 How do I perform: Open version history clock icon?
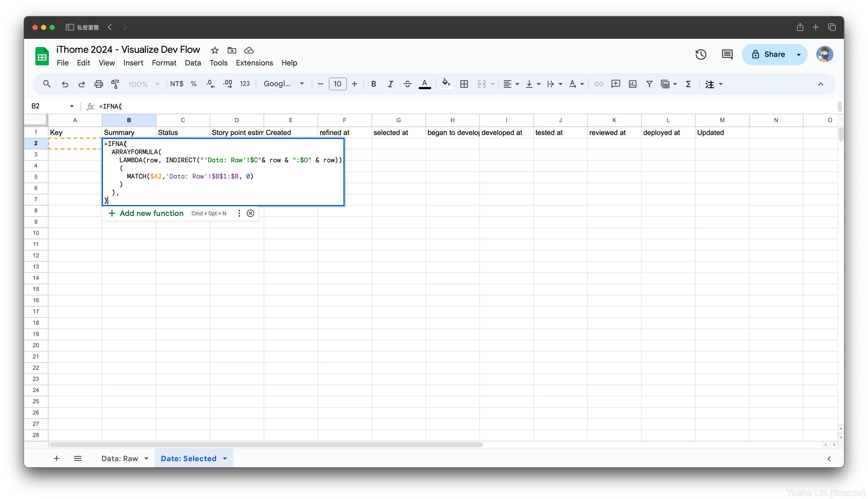coord(701,54)
